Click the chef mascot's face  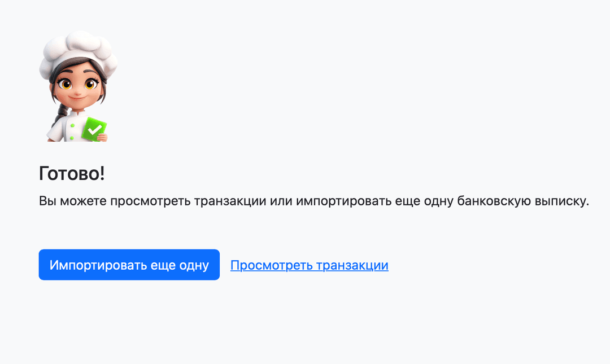(77, 89)
